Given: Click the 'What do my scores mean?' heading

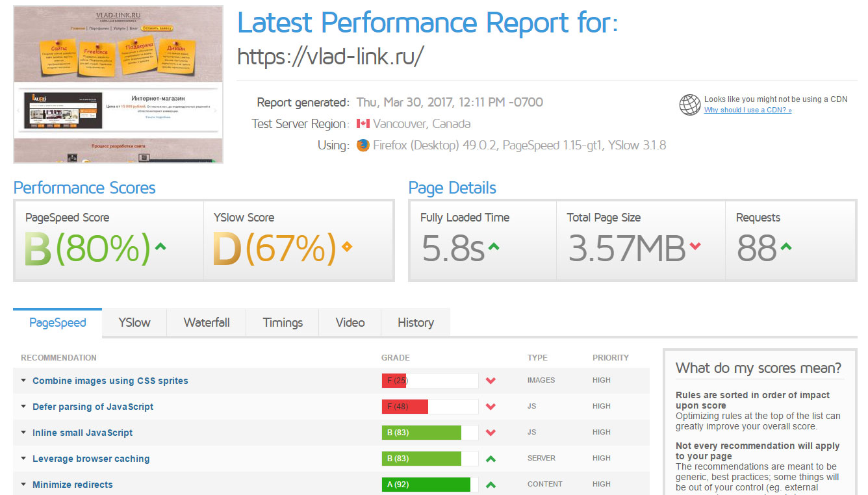Looking at the screenshot, I should pyautogui.click(x=758, y=368).
